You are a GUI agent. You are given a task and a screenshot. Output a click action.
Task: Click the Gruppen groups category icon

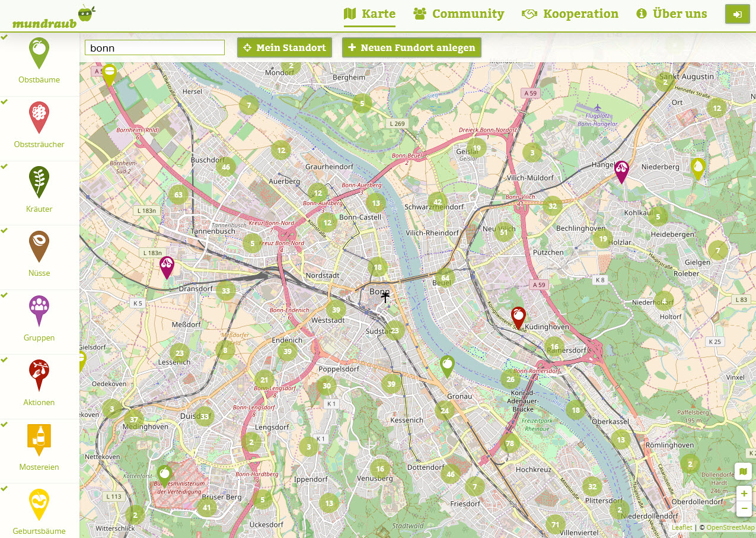click(39, 310)
